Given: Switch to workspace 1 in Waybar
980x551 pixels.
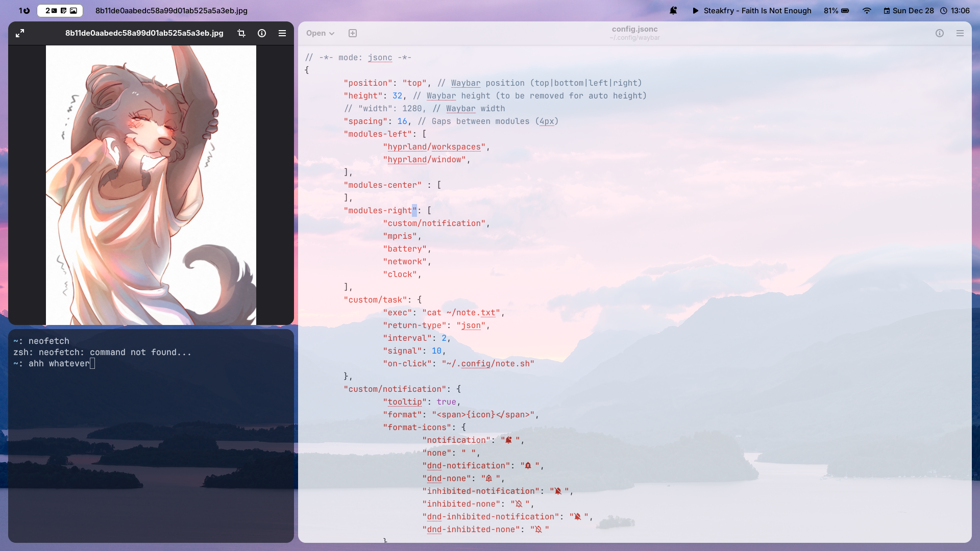Looking at the screenshot, I should (24, 10).
